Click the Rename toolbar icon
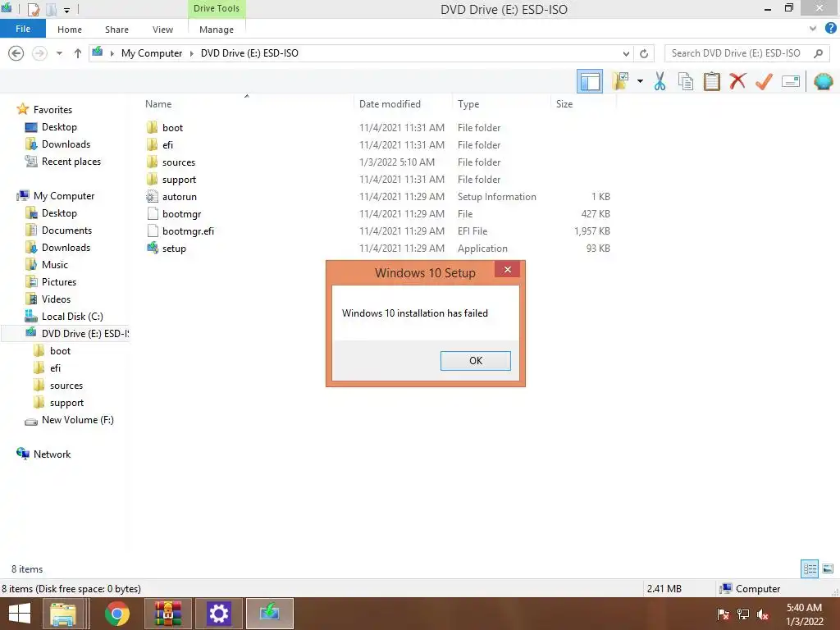 tap(791, 81)
